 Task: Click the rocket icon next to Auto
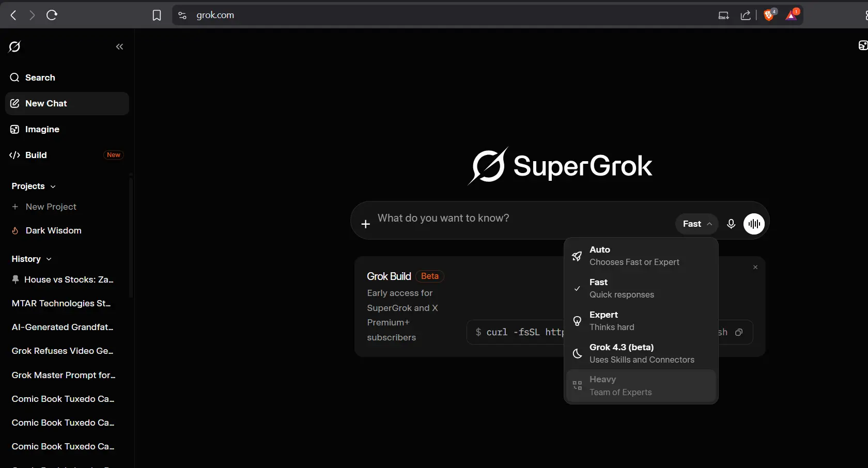pyautogui.click(x=577, y=256)
